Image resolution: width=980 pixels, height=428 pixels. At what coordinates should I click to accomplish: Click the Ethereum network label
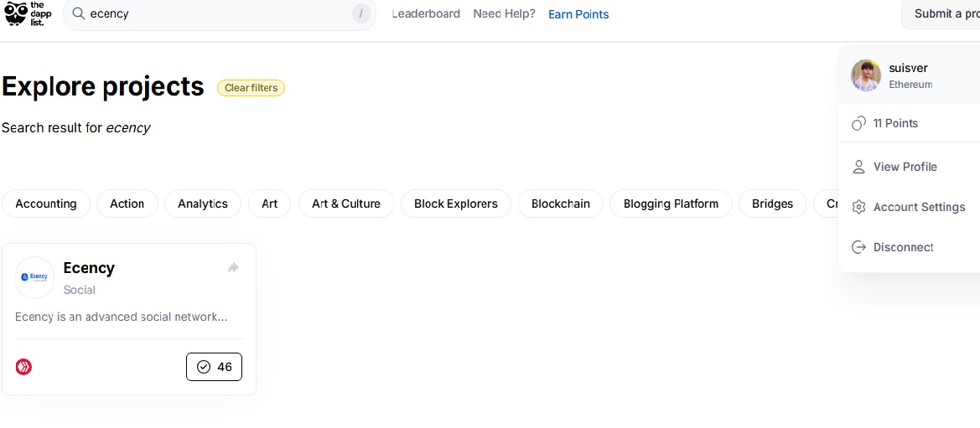click(x=910, y=85)
